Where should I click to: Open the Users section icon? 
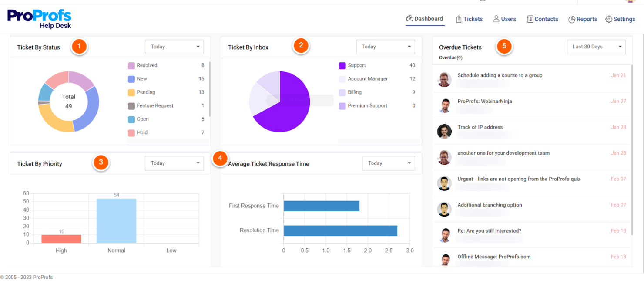point(496,19)
